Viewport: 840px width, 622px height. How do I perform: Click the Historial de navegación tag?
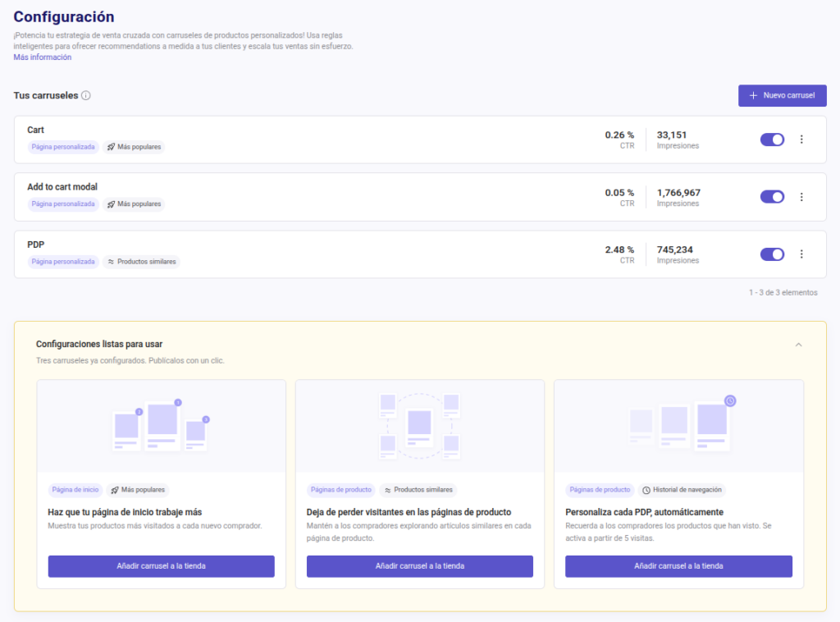pos(682,490)
